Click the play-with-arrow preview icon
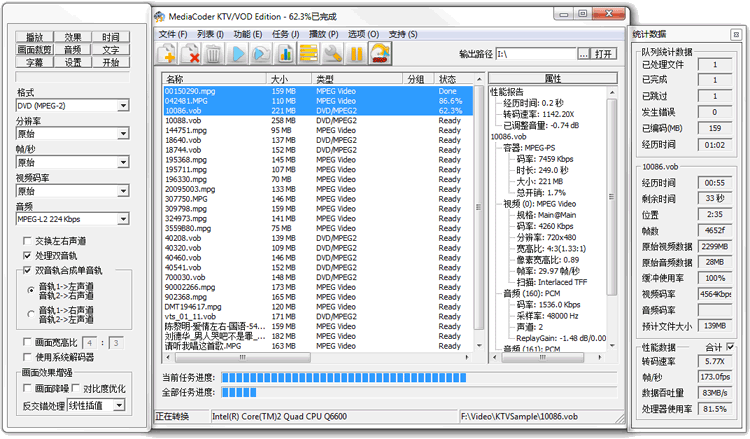Viewport: 750px width, 439px height. [261, 54]
